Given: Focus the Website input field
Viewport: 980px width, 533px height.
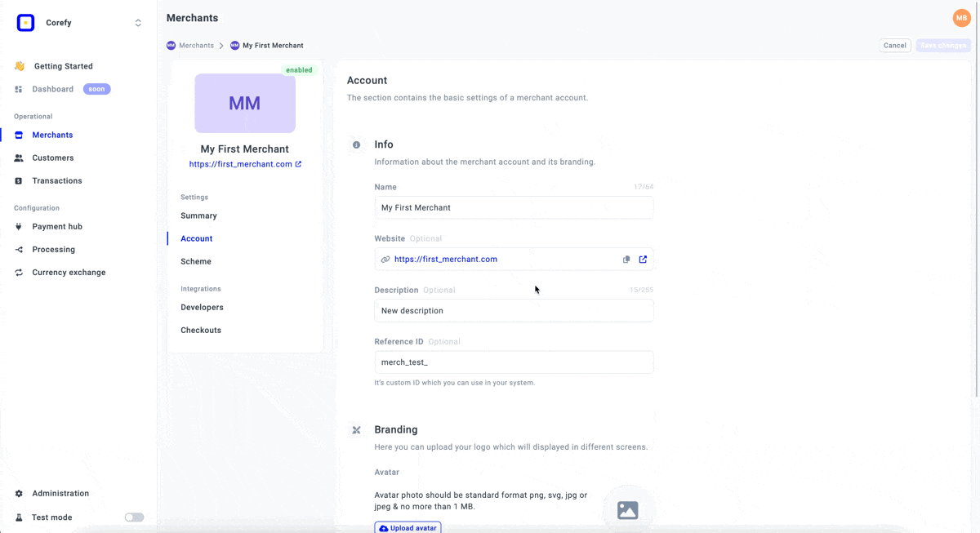Looking at the screenshot, I should pyautogui.click(x=514, y=259).
